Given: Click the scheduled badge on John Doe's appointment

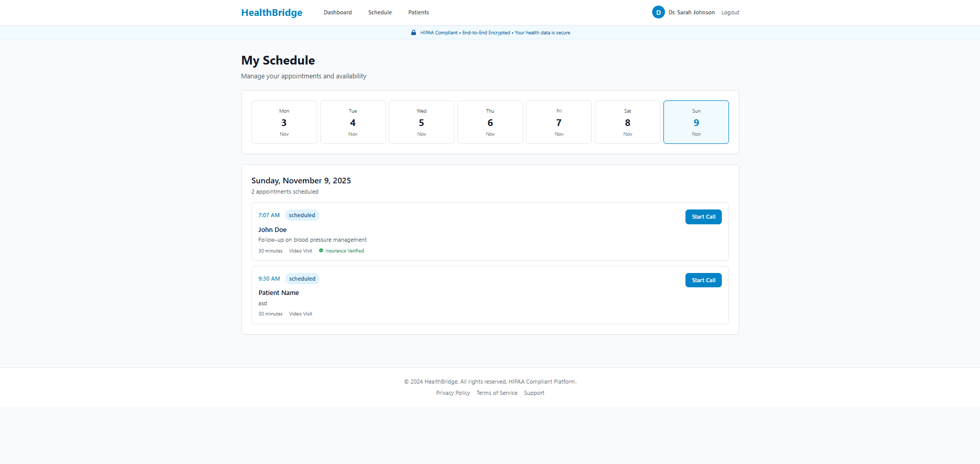Looking at the screenshot, I should pyautogui.click(x=302, y=215).
